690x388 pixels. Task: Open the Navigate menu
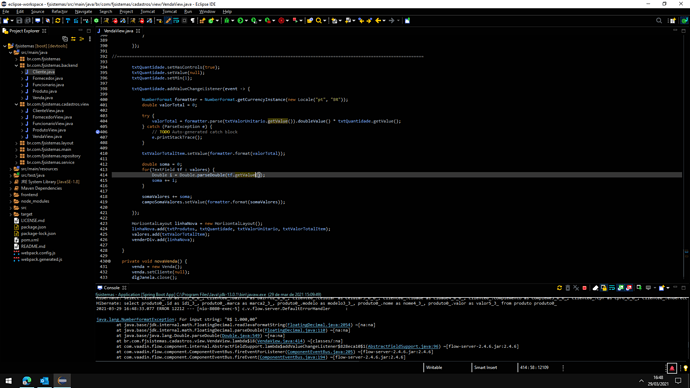pos(83,11)
